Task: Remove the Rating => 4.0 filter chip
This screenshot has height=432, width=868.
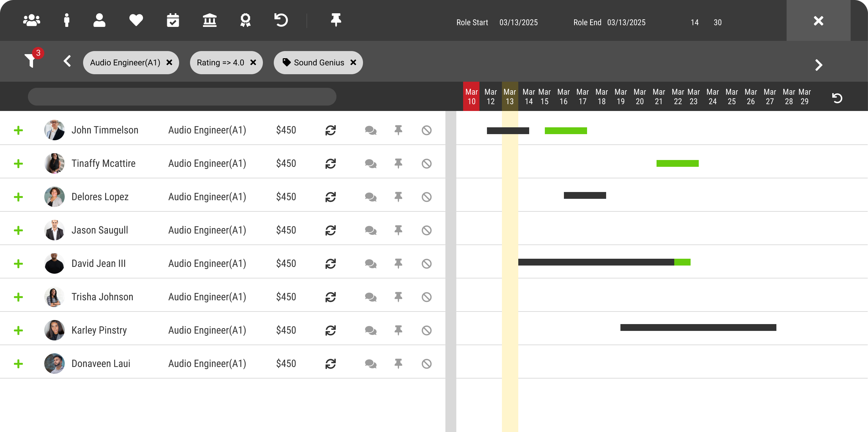Action: [253, 63]
